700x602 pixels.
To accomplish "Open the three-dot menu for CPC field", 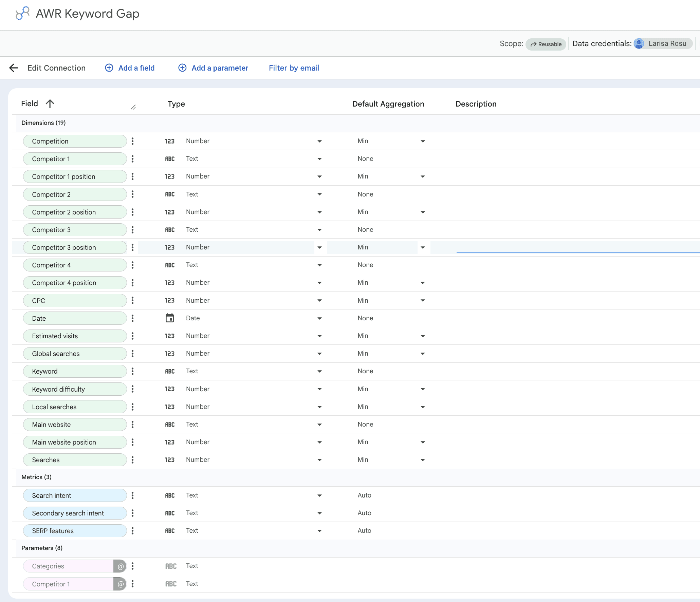I will click(132, 300).
